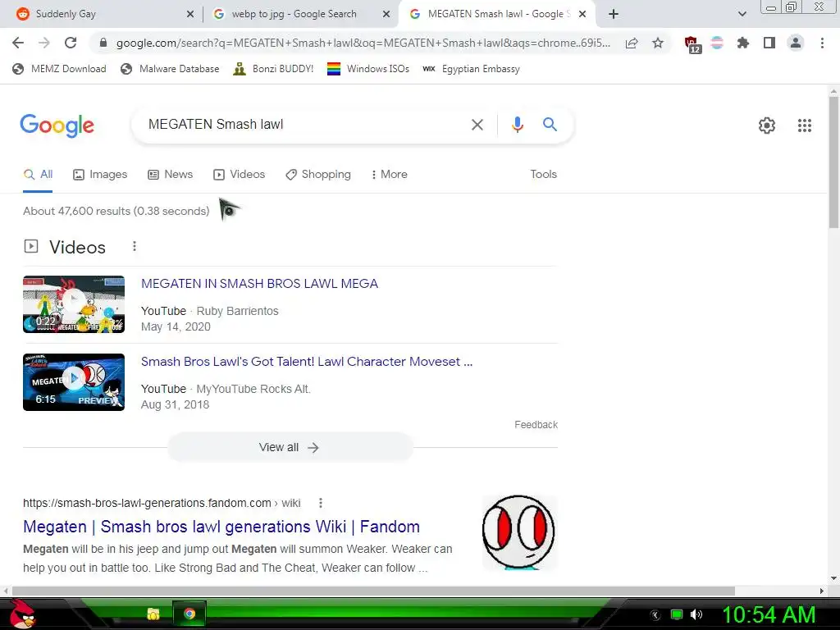Click the site lock icon in address bar
Viewport: 840px width, 630px height.
click(x=103, y=43)
